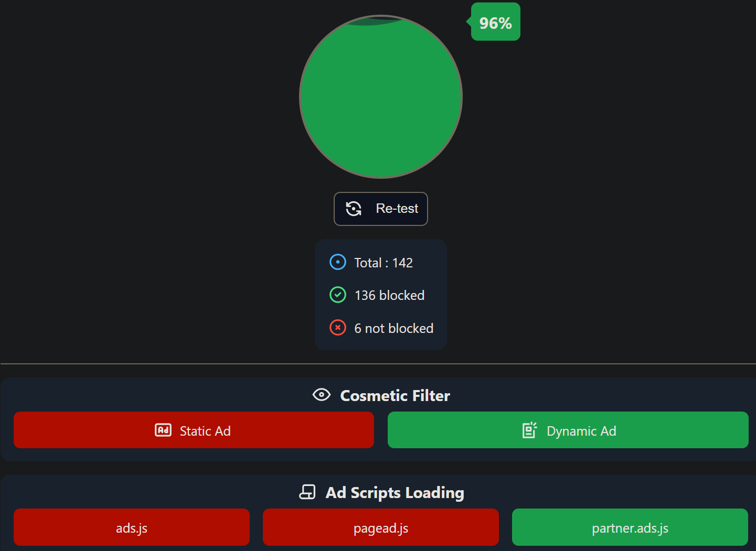
Task: Select the '136 blocked' label
Action: pyautogui.click(x=389, y=296)
